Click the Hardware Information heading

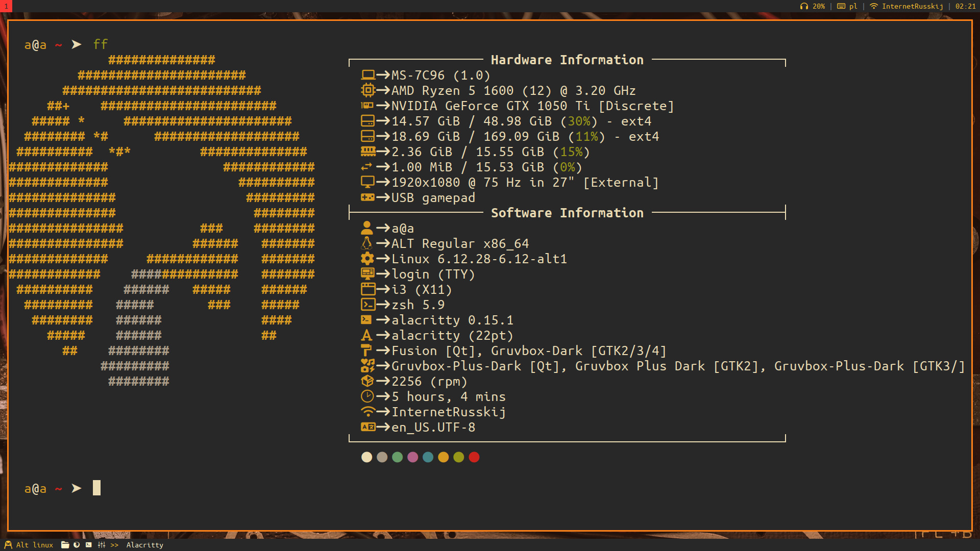point(567,60)
